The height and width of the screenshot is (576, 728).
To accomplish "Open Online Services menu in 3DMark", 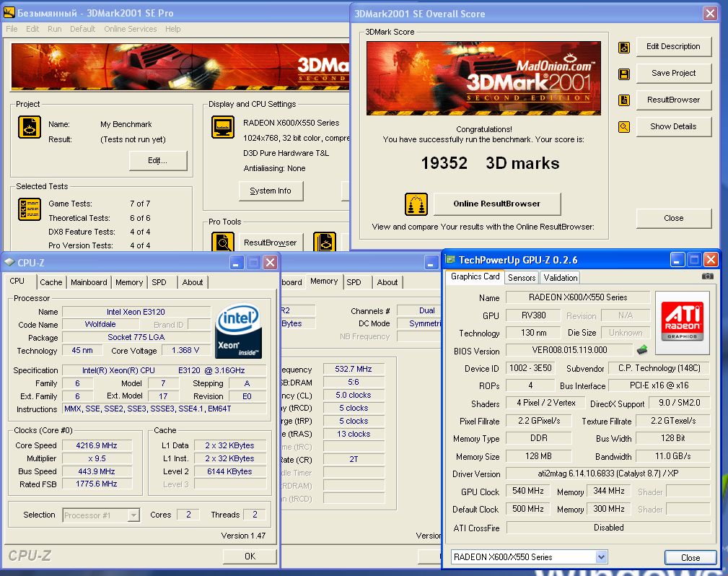I will click(131, 29).
